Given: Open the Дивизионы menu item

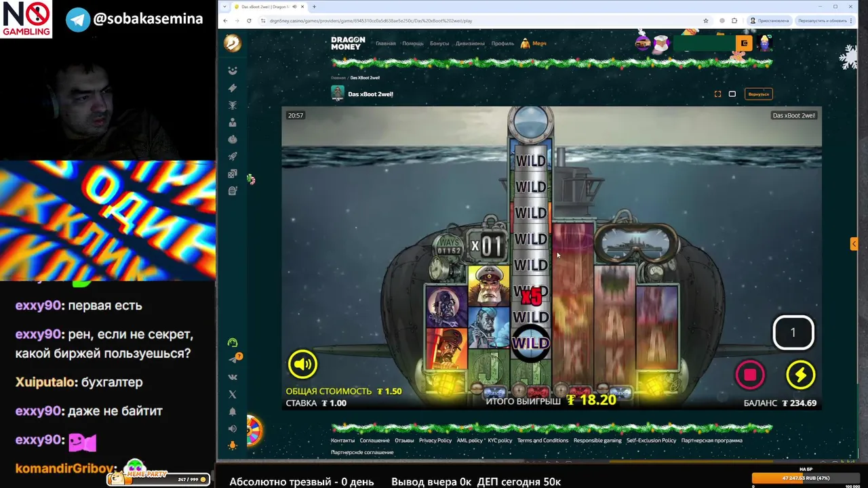Looking at the screenshot, I should click(471, 43).
